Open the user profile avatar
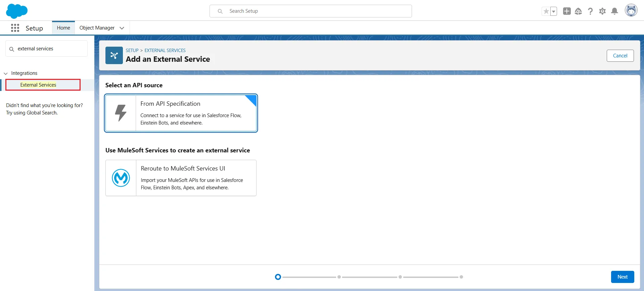 coord(631,10)
